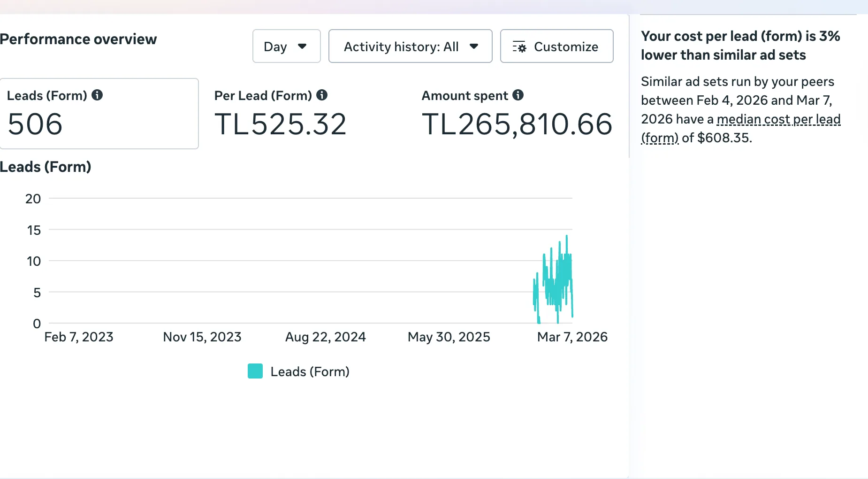Screen dimensions: 868x479
Task: Select the Per Lead (Form) TL525.32 metric
Action: (280, 114)
